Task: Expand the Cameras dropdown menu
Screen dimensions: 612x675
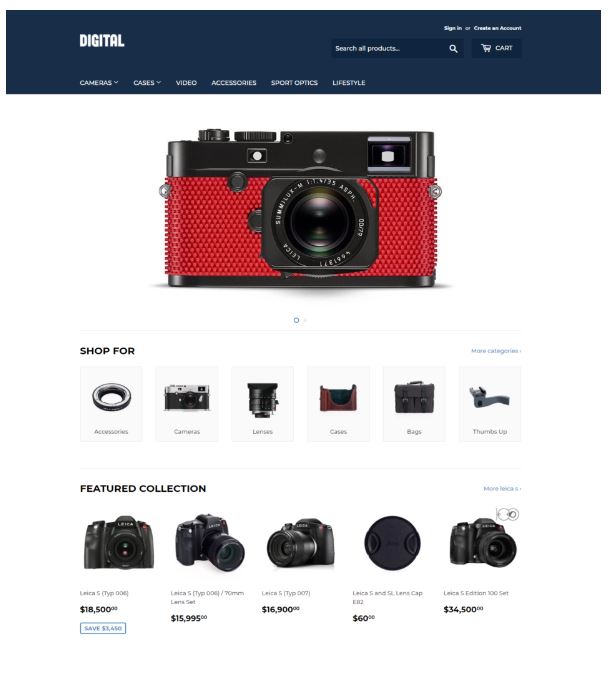Action: click(x=99, y=83)
